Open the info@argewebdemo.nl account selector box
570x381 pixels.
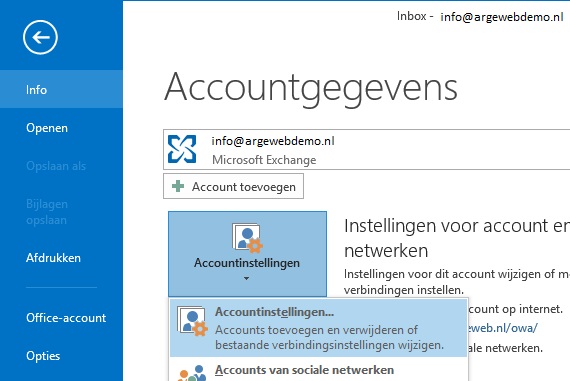(366, 149)
